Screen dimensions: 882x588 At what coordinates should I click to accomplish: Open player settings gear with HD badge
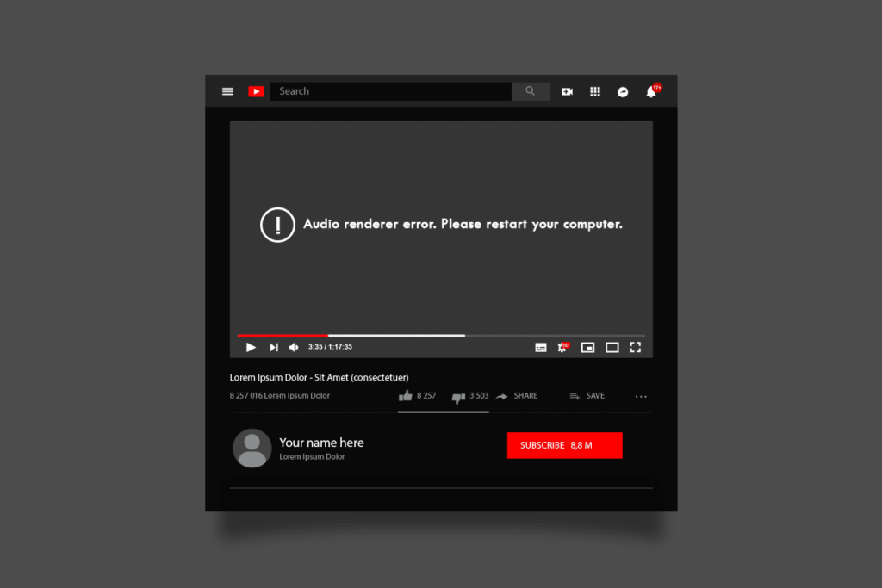563,348
